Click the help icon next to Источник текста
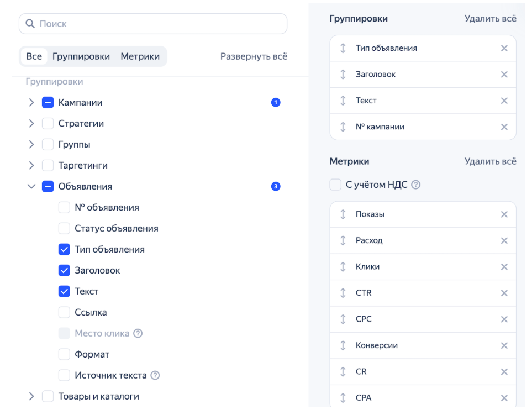The image size is (532, 410). tap(155, 375)
